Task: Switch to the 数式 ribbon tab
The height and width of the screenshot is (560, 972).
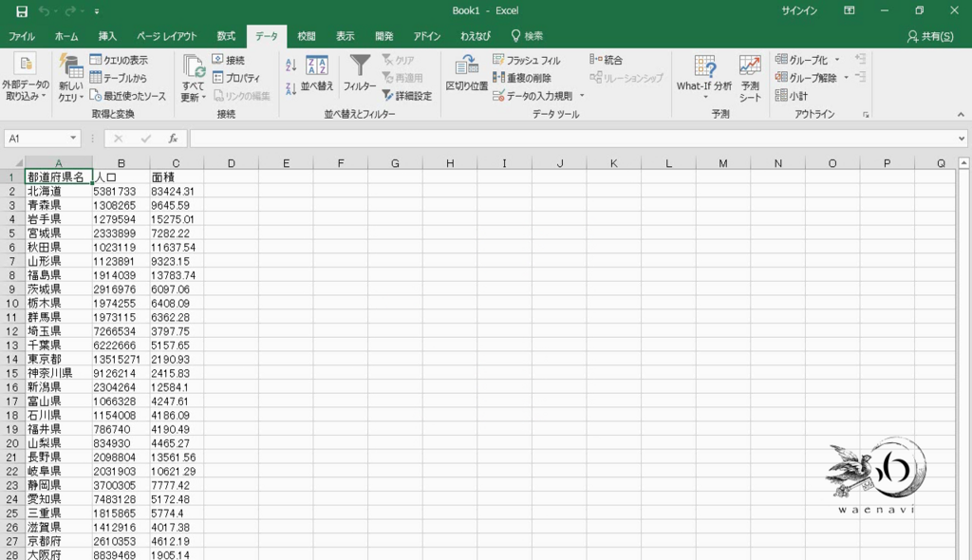Action: pos(226,36)
